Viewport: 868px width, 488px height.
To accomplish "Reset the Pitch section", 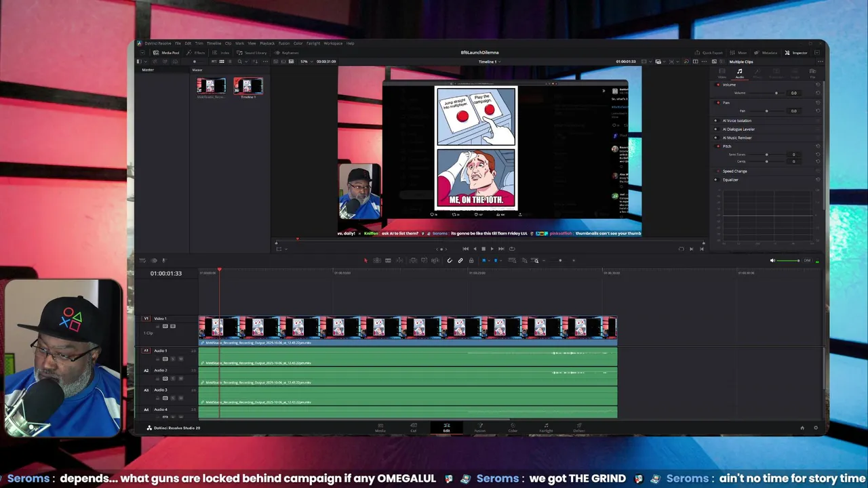I will pos(818,146).
